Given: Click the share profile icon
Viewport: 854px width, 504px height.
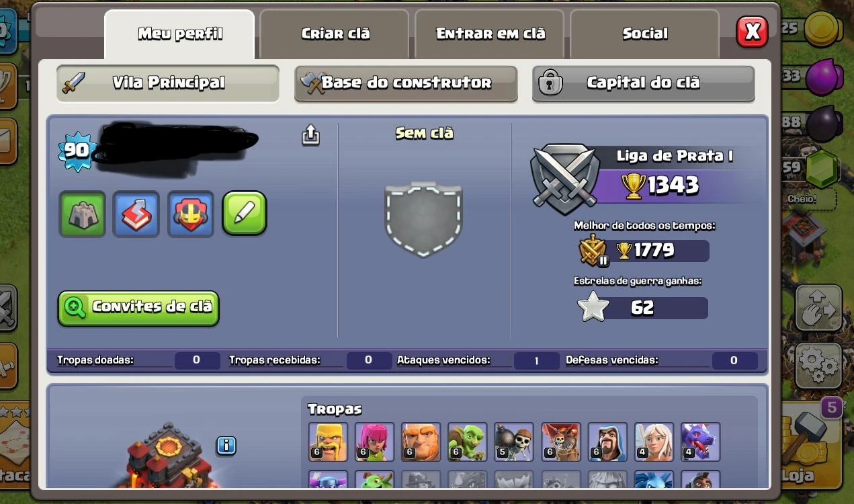Looking at the screenshot, I should [x=310, y=135].
